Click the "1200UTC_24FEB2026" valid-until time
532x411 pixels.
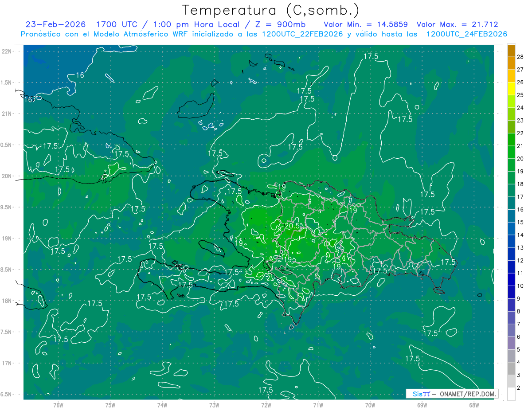[466, 34]
